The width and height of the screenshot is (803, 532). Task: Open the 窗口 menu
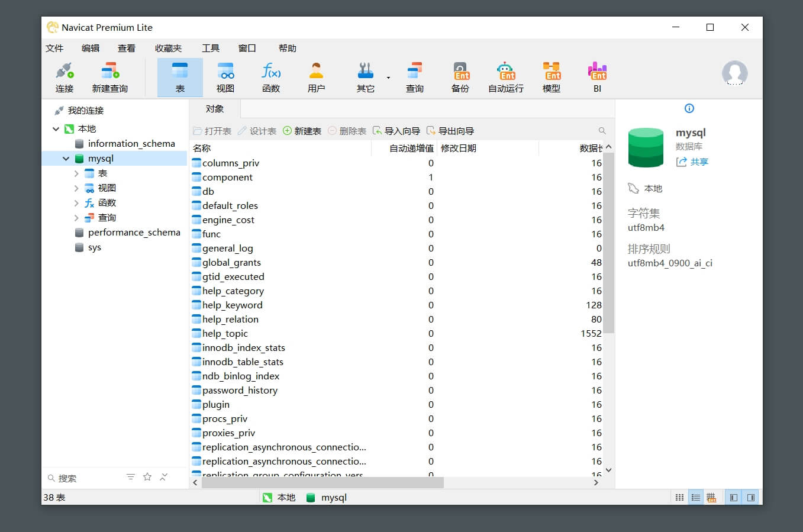click(x=247, y=49)
